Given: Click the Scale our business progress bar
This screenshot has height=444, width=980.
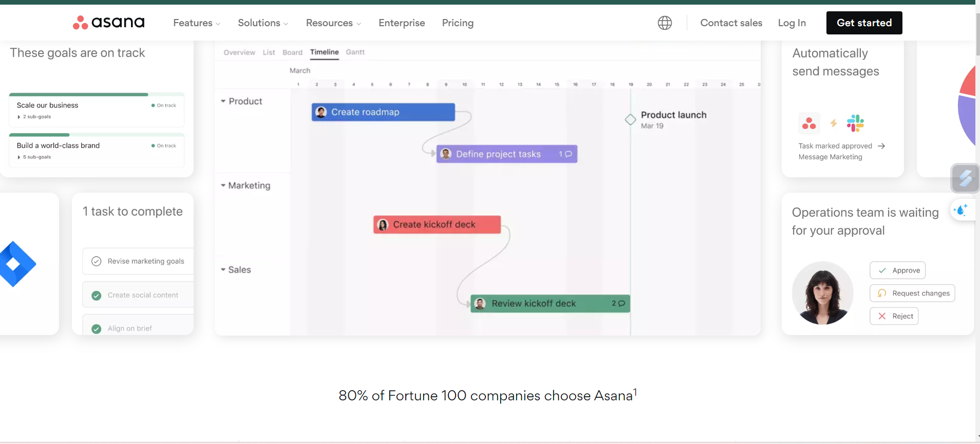Looking at the screenshot, I should pos(97,95).
